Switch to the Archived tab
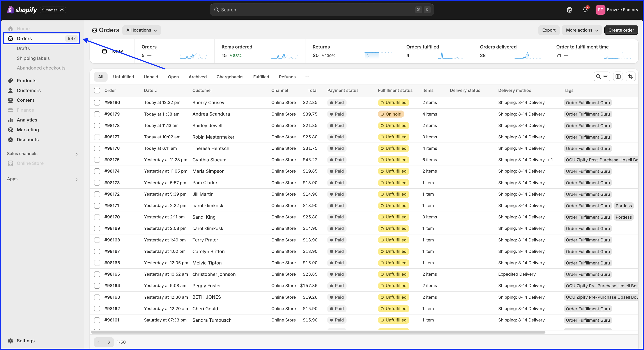This screenshot has width=644, height=350. [x=198, y=77]
